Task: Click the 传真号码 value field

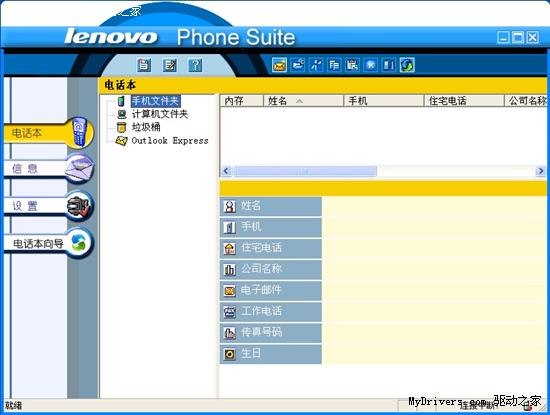Action: click(435, 333)
